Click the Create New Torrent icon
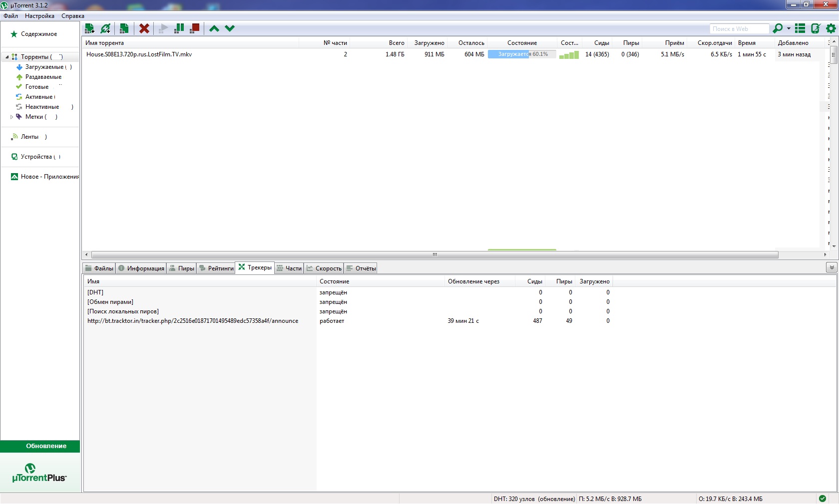 click(x=124, y=28)
